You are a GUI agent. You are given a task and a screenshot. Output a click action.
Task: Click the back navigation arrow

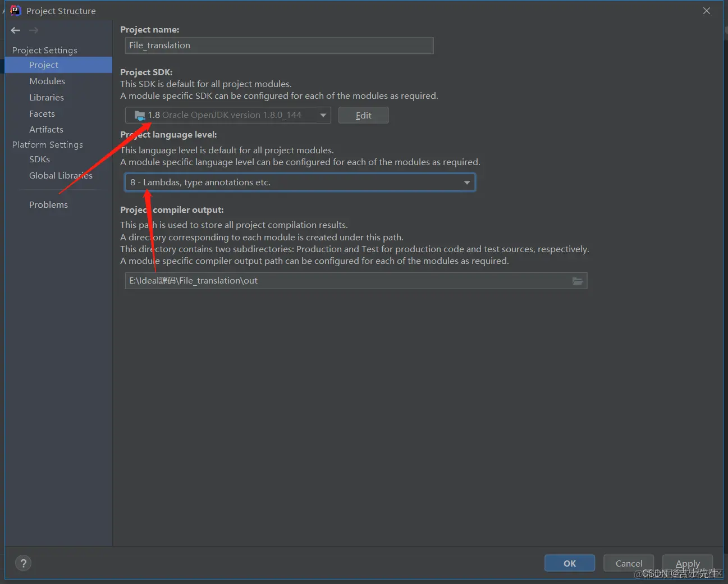[16, 30]
